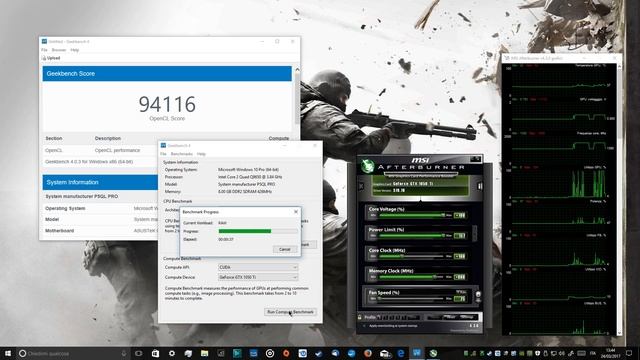
Task: Open the Settings gear icon on the taskbar
Action: pos(171,353)
